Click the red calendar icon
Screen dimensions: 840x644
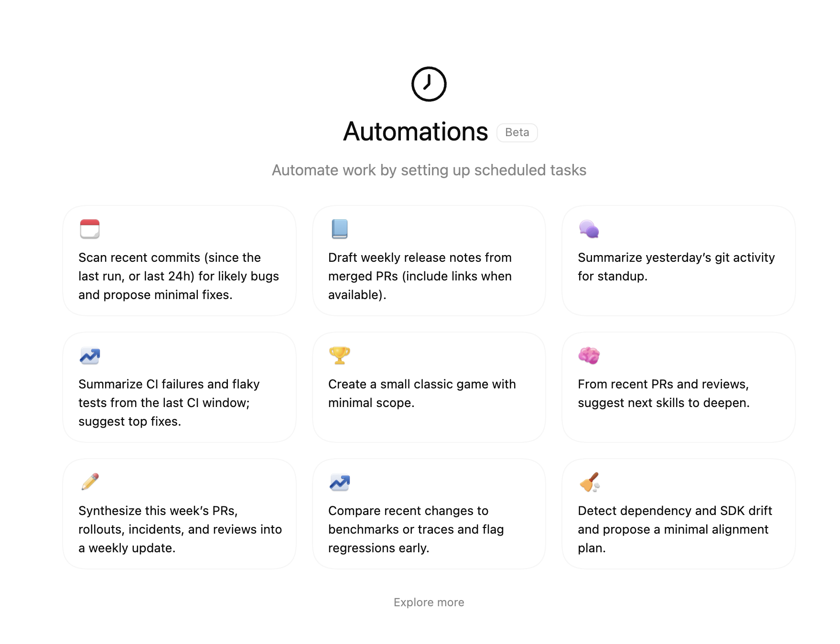90,229
